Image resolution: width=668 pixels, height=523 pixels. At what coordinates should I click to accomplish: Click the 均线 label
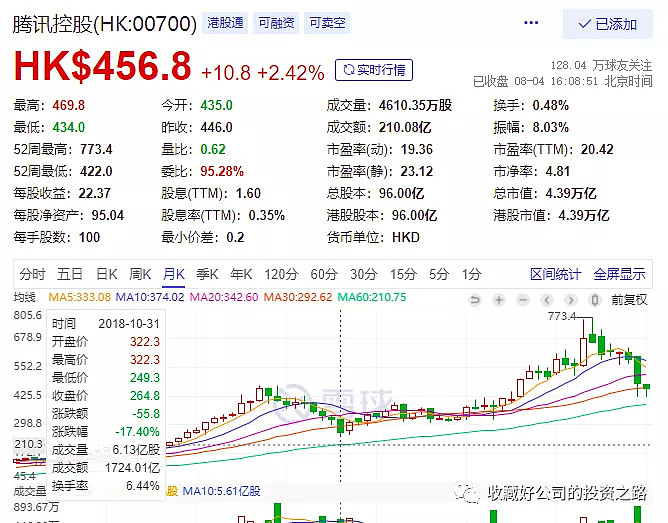point(24,297)
